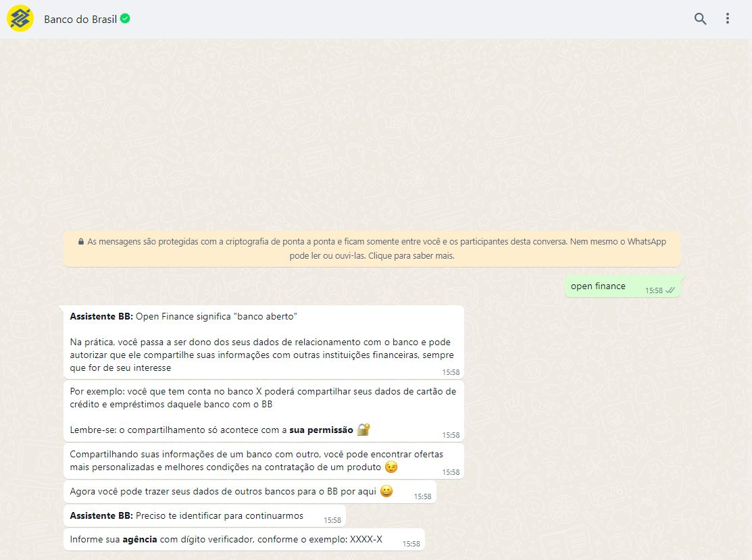Click the 15:58 timestamp on "open finance"

tap(653, 290)
